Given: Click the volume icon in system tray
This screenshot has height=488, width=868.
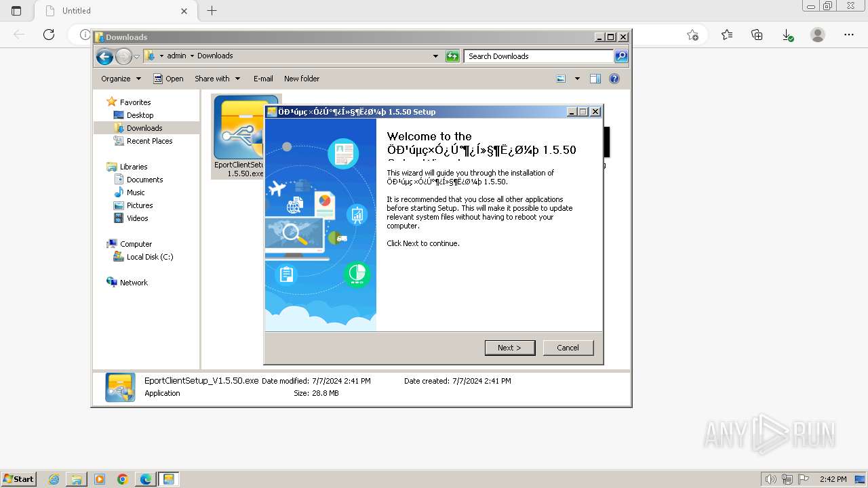Looking at the screenshot, I should point(770,479).
